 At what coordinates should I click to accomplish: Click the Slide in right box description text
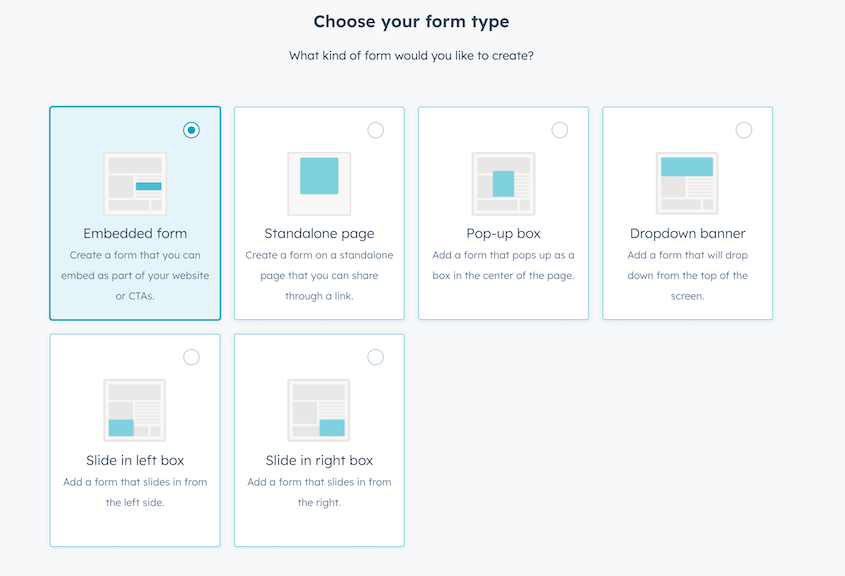tap(318, 491)
